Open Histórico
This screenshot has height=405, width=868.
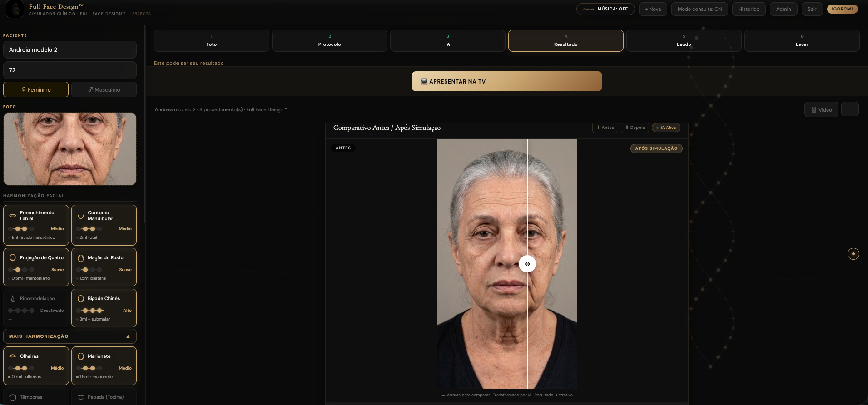[x=749, y=9]
